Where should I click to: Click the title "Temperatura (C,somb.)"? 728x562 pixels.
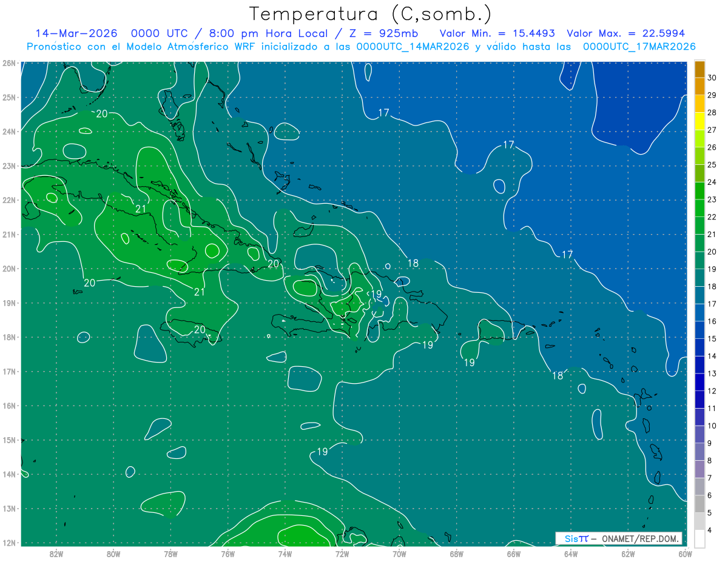(x=371, y=15)
